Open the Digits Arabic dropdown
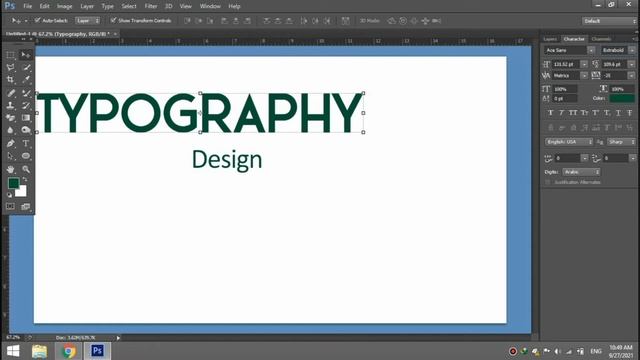Screen dimensions: 640x360 (x=581, y=172)
